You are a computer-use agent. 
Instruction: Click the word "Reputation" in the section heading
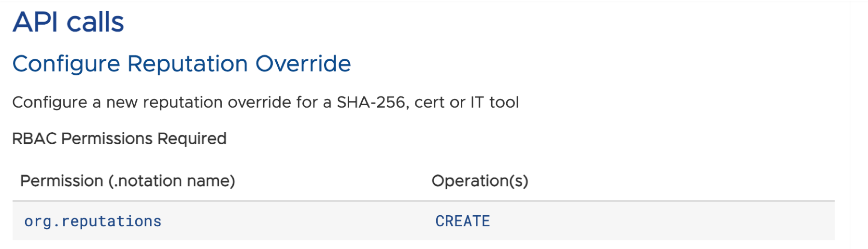[x=187, y=64]
